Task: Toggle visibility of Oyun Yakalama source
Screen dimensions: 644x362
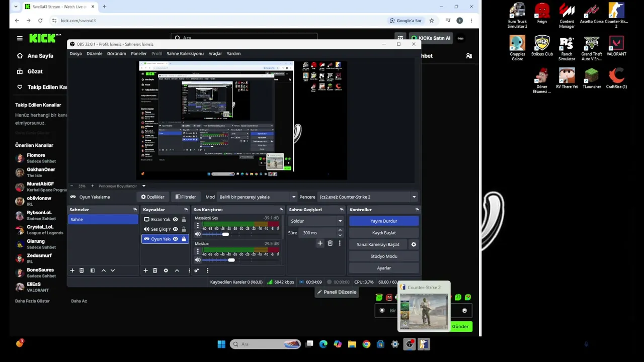Action: point(175,239)
